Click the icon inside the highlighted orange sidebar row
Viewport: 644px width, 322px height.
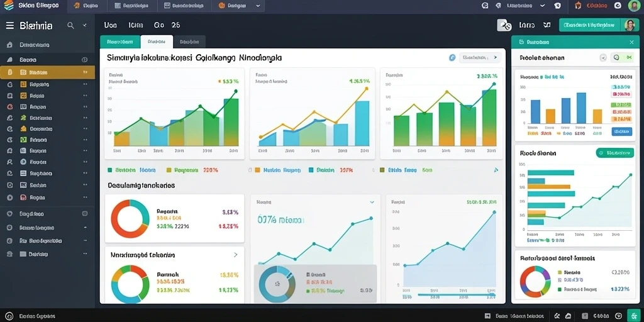[23, 72]
